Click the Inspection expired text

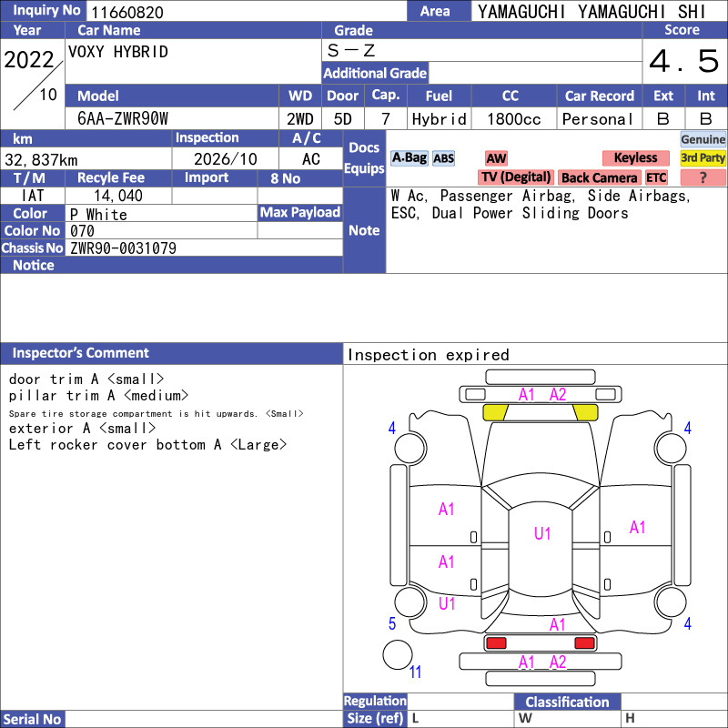coord(428,355)
